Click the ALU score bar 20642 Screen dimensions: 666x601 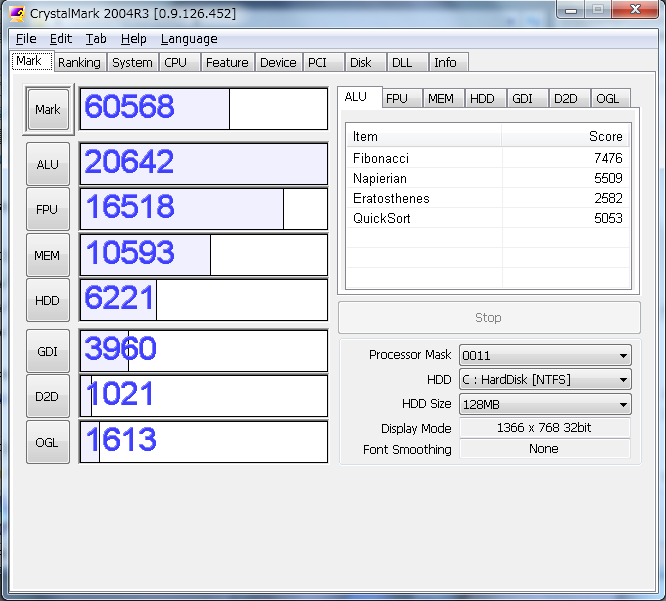204,164
